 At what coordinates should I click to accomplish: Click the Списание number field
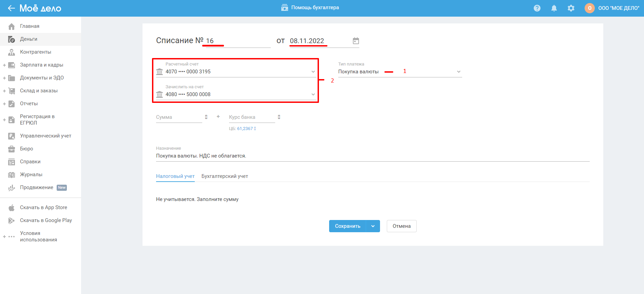point(238,41)
